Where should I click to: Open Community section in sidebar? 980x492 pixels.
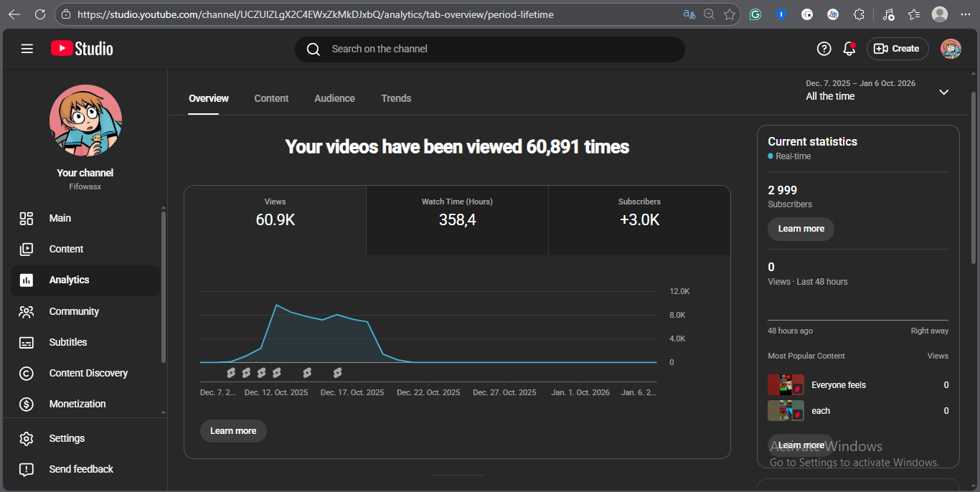click(73, 311)
